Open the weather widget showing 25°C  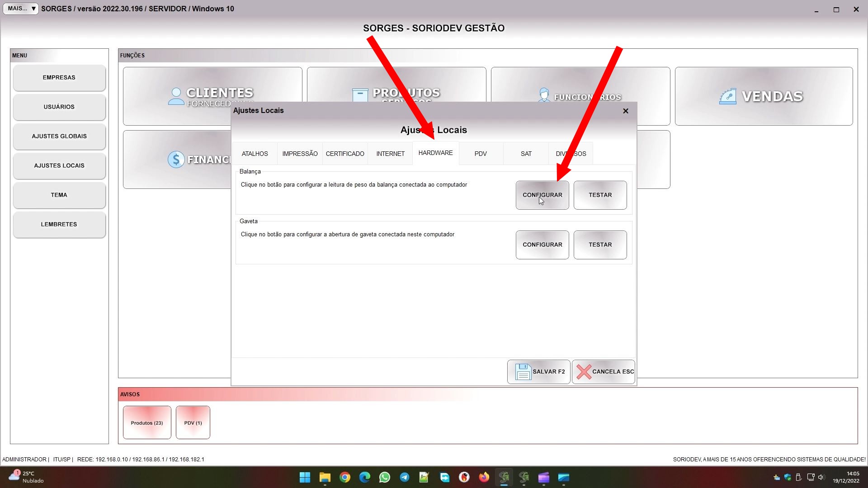click(x=26, y=477)
